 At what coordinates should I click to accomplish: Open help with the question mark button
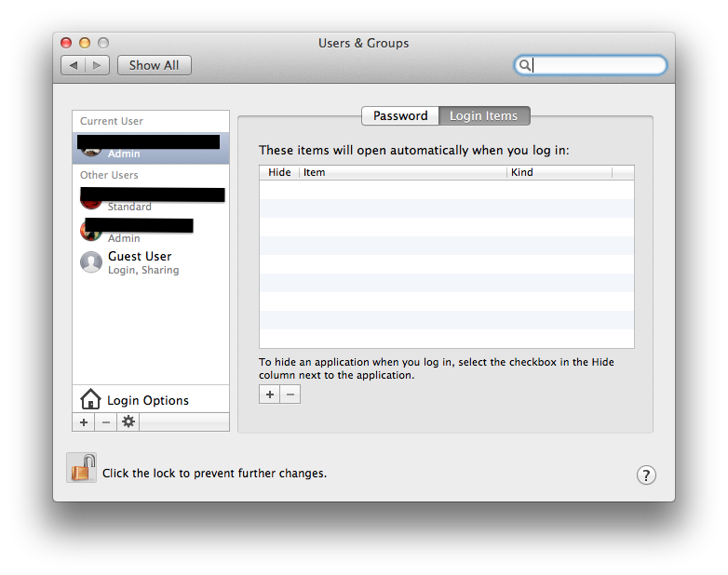tap(646, 475)
